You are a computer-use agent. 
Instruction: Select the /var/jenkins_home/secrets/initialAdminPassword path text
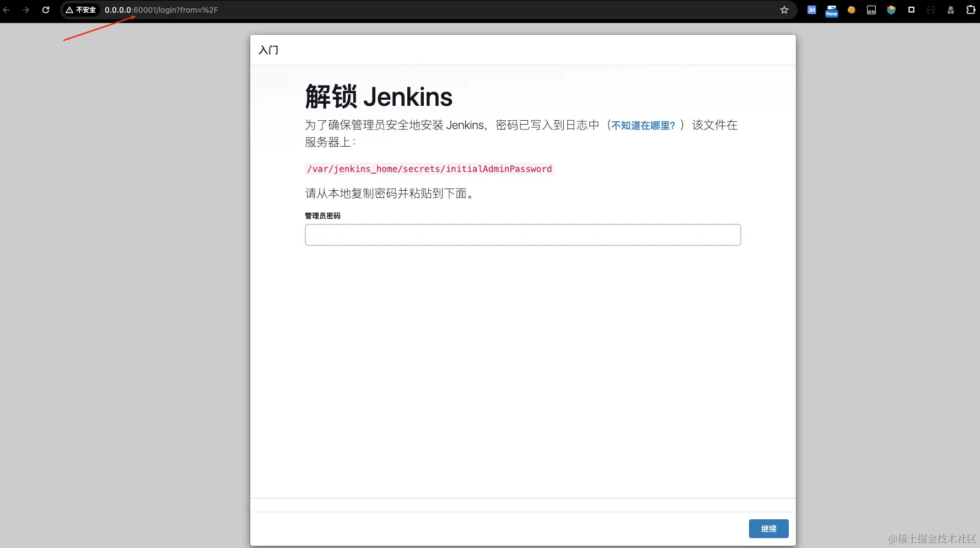tap(429, 169)
